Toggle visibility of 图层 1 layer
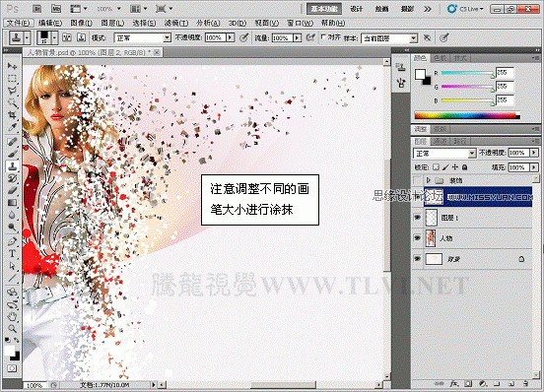This screenshot has height=392, width=544. coord(418,218)
